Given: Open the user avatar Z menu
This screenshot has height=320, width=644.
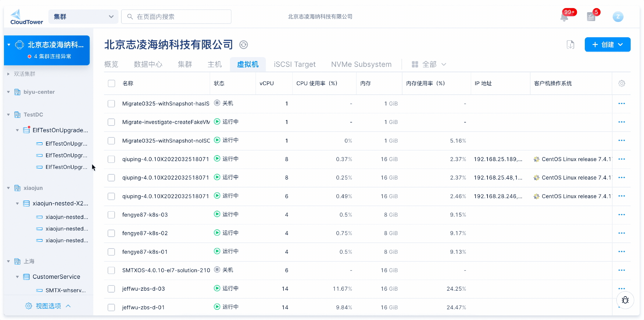Looking at the screenshot, I should (x=618, y=17).
